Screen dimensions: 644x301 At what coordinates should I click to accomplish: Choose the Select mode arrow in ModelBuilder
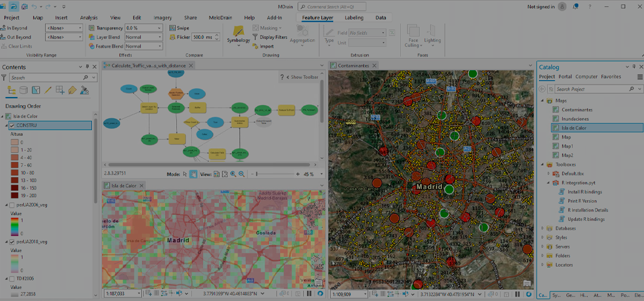coord(185,175)
